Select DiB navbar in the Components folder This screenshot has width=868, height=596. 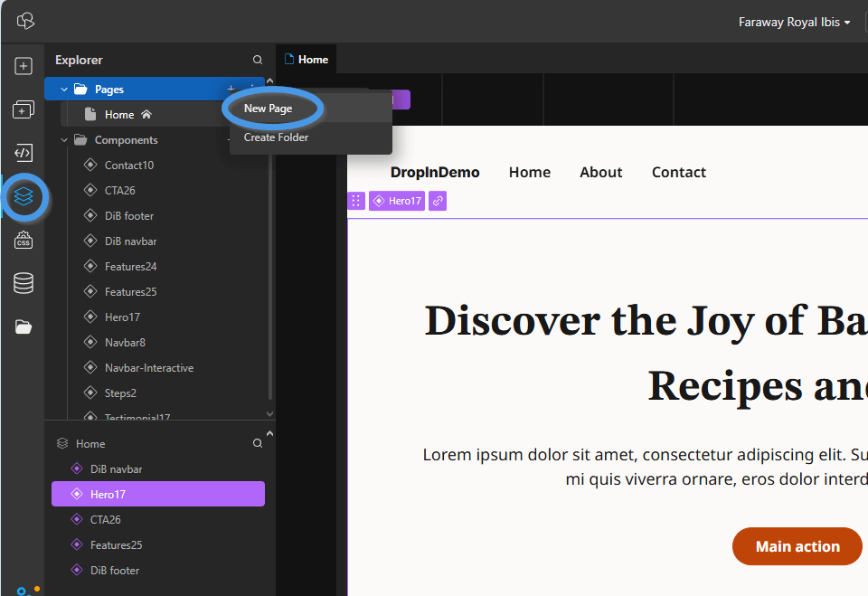[x=130, y=241]
